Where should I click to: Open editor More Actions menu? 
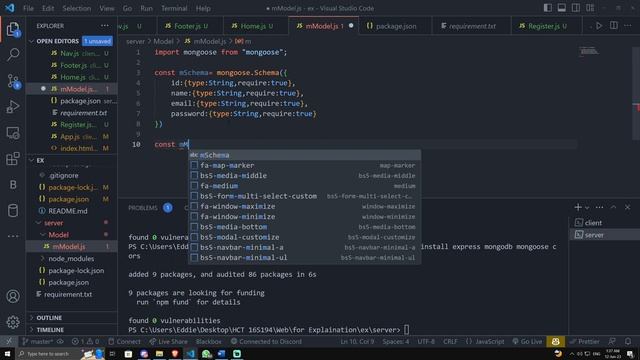(x=628, y=26)
